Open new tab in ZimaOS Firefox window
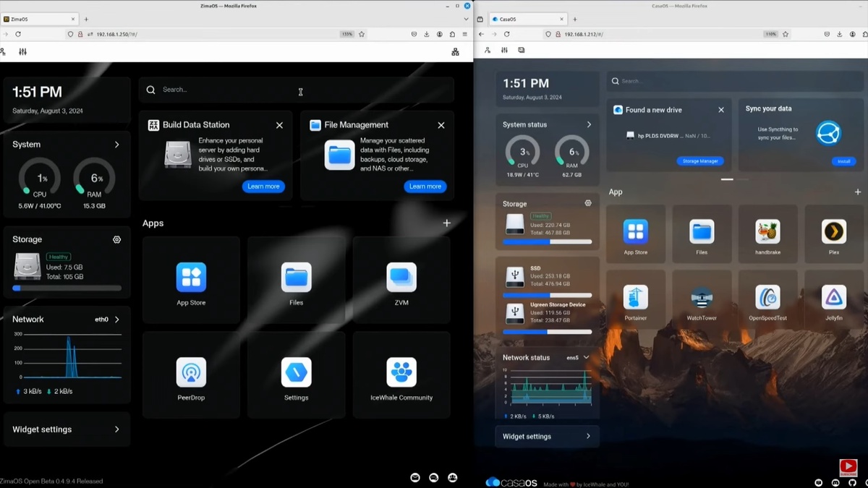The height and width of the screenshot is (488, 868). coord(86,20)
